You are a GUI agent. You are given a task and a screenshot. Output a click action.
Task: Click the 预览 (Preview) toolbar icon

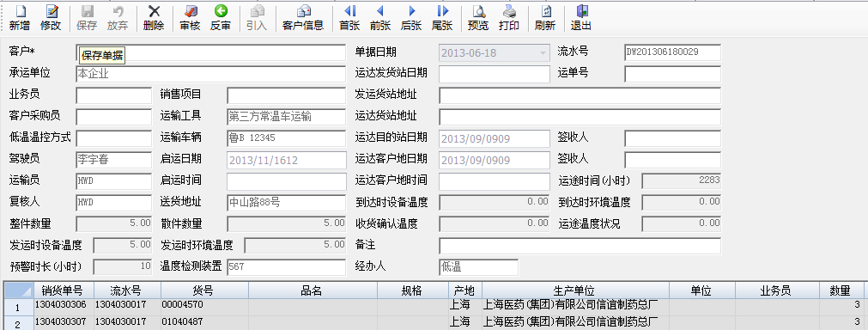[478, 18]
